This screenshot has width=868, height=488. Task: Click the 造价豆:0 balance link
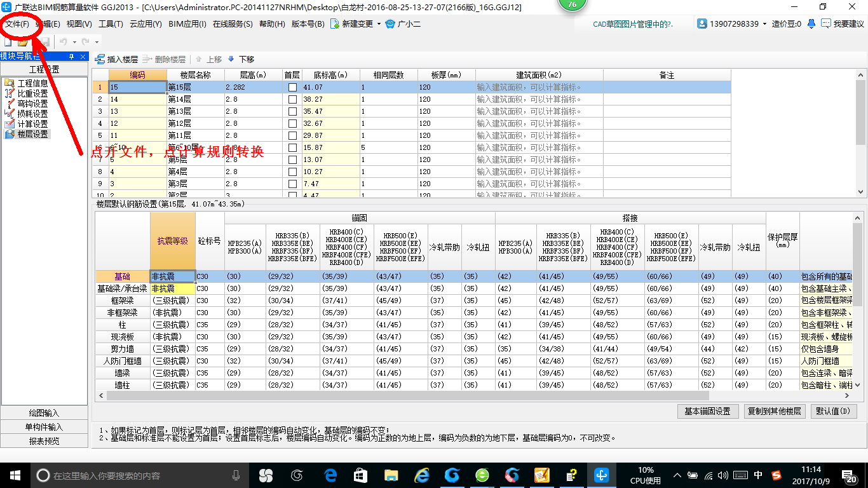tap(787, 24)
